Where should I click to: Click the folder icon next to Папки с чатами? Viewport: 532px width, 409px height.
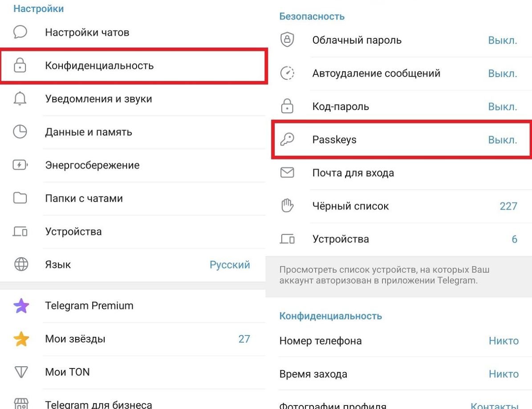pyautogui.click(x=19, y=198)
